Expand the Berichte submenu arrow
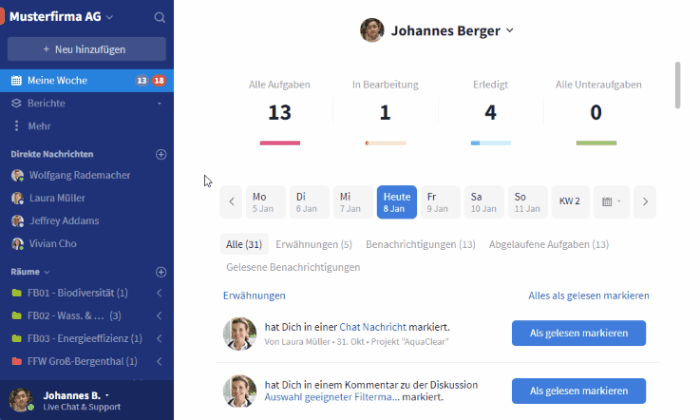700x420 pixels. 159,104
